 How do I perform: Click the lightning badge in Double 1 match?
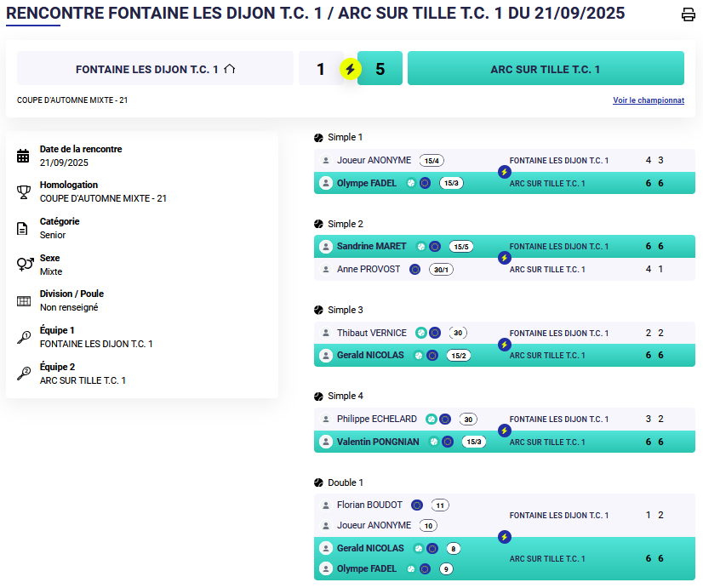pos(504,537)
